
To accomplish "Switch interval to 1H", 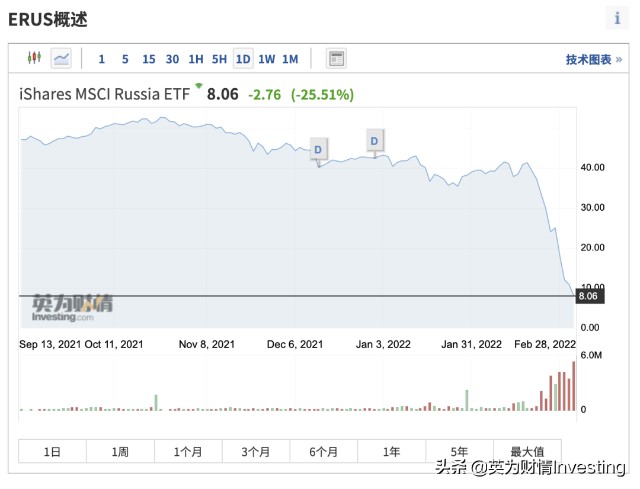I will pos(196,59).
